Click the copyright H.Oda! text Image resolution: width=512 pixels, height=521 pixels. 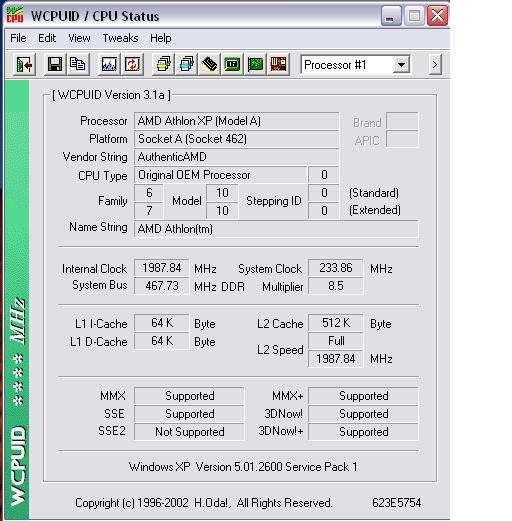pyautogui.click(x=204, y=503)
